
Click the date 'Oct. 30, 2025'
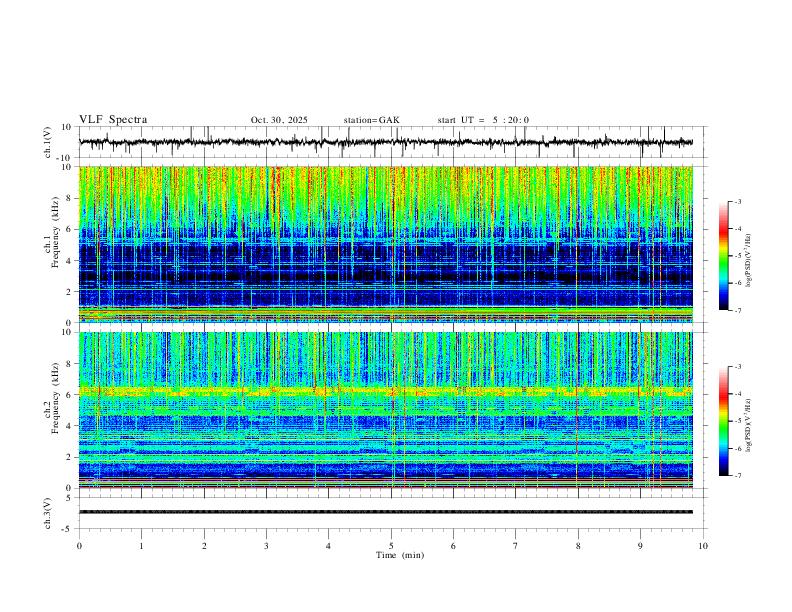pyautogui.click(x=279, y=120)
